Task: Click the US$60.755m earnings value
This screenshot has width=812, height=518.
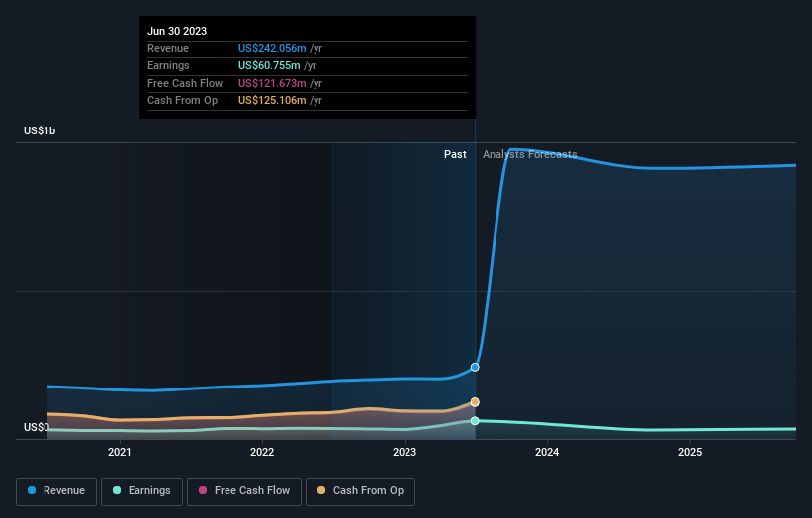Action: tap(269, 65)
